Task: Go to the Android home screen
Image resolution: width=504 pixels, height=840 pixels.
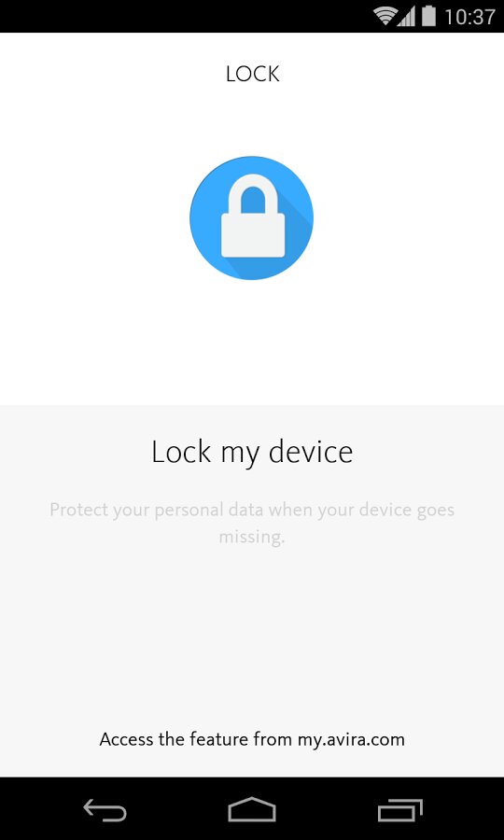Action: click(x=252, y=809)
